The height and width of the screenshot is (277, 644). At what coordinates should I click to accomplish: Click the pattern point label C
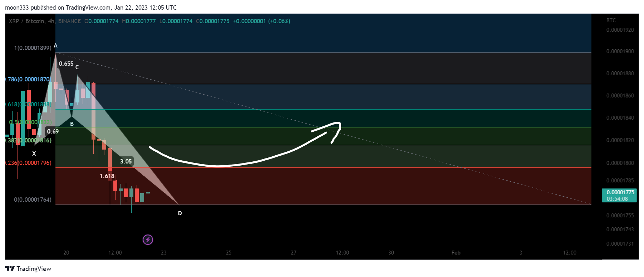pyautogui.click(x=77, y=67)
